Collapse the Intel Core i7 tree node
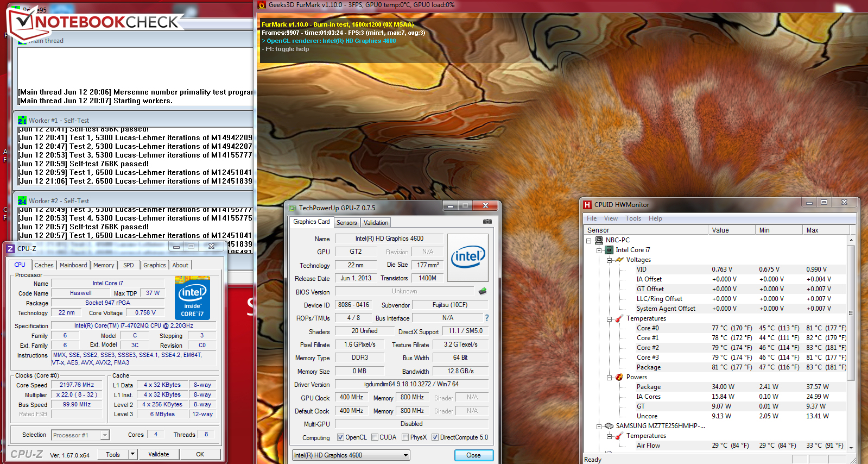 (599, 250)
